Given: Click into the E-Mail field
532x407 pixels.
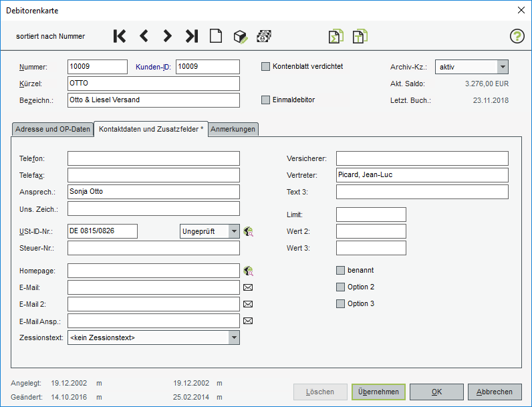Looking at the screenshot, I should [x=154, y=287].
